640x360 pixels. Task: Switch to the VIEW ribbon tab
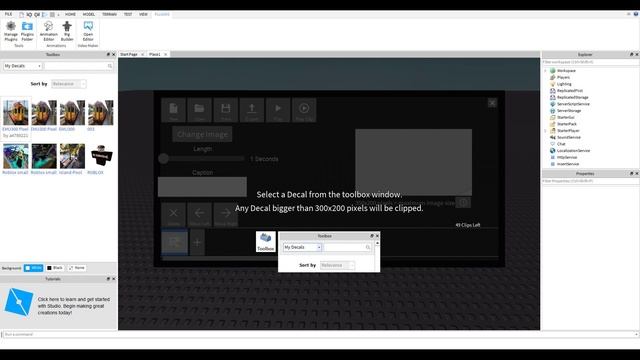pos(143,14)
